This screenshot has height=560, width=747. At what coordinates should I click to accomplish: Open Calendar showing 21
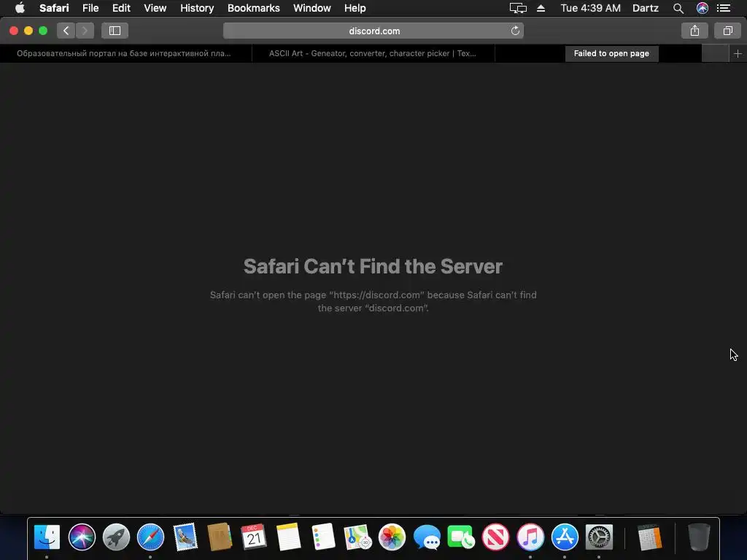253,537
